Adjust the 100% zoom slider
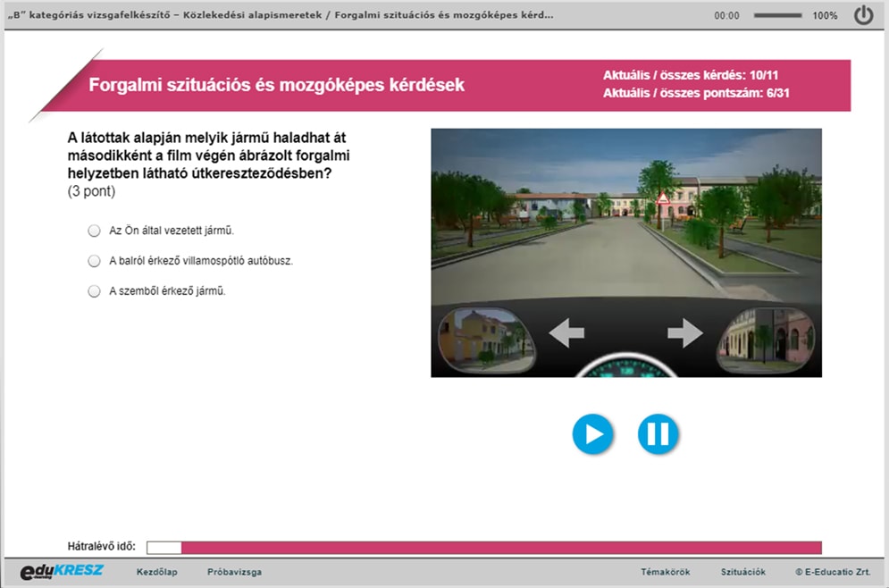889x588 pixels. (x=777, y=15)
